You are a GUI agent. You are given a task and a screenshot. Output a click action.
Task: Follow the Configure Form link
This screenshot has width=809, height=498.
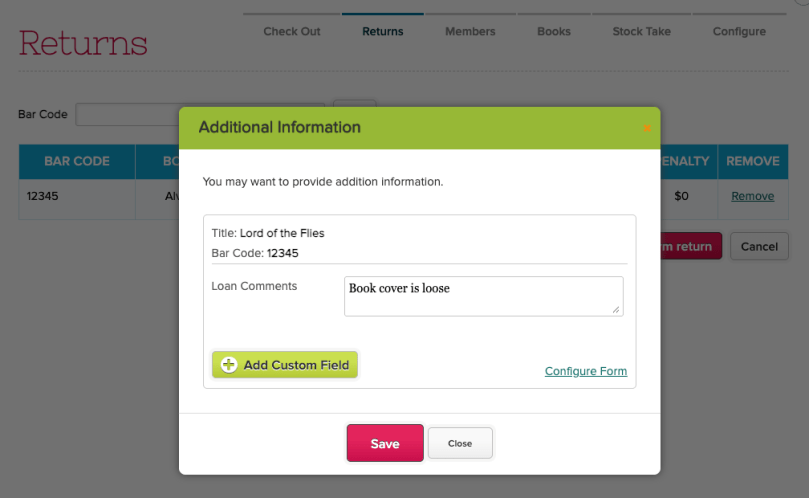pos(586,371)
